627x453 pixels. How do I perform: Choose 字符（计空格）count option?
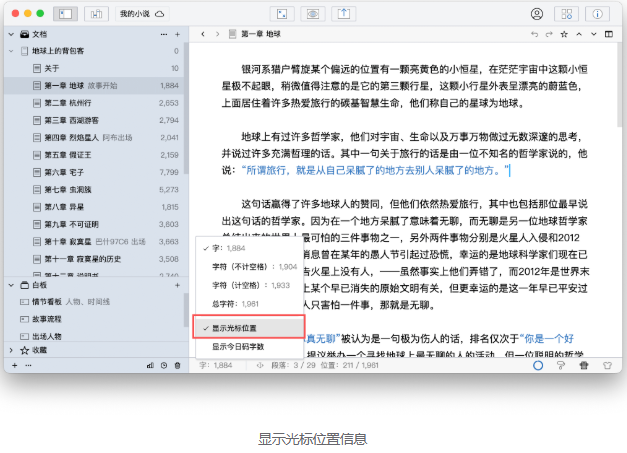pos(250,285)
